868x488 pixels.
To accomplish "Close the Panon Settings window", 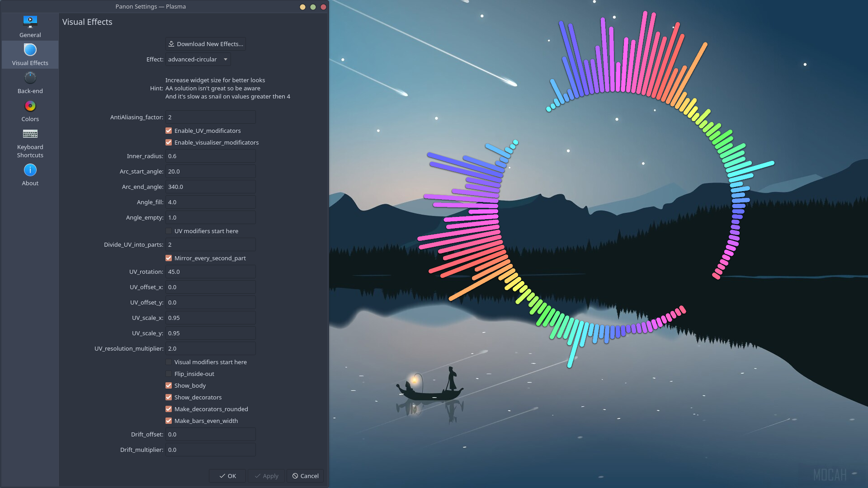I will (x=323, y=7).
